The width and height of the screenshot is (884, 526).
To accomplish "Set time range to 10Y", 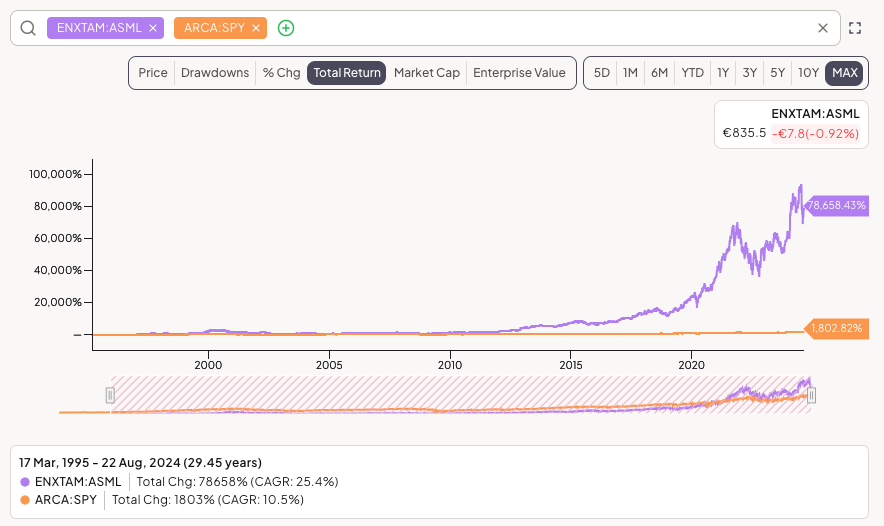I will click(x=808, y=73).
